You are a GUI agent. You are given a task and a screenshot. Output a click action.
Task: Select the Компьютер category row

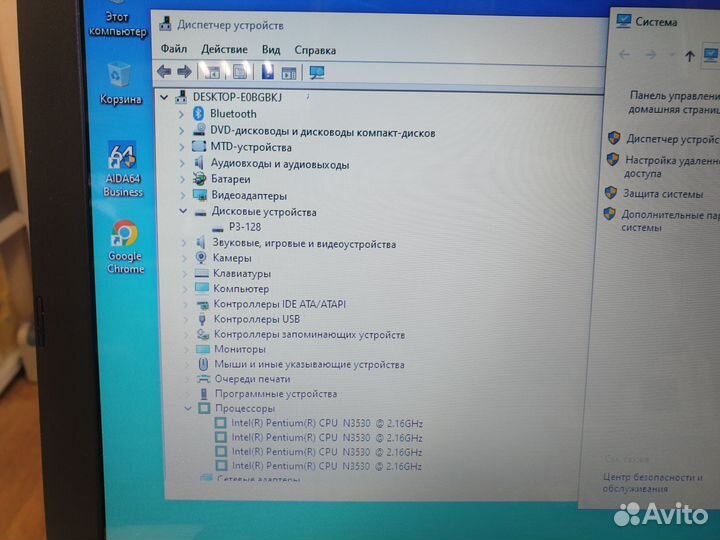tap(241, 288)
